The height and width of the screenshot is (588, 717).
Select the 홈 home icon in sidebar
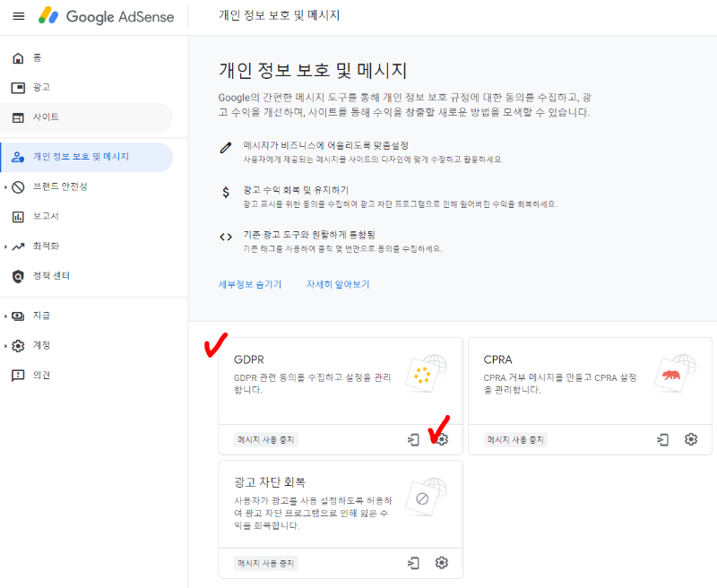pyautogui.click(x=20, y=57)
